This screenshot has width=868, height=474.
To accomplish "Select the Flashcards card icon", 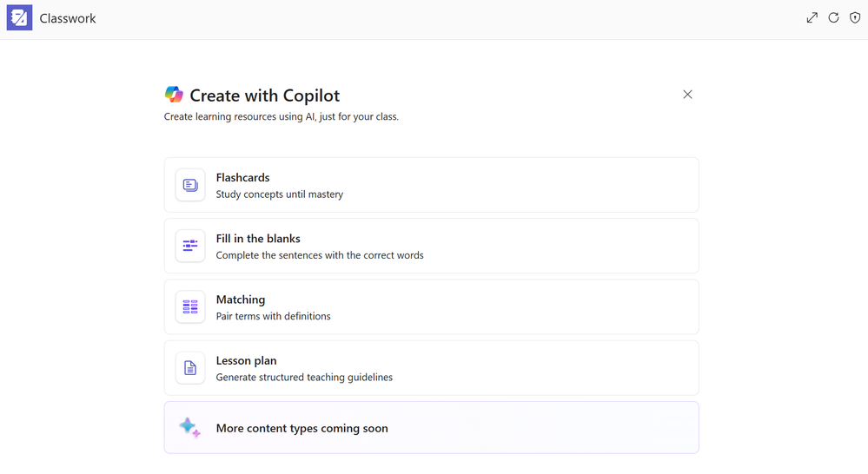I will tap(190, 185).
